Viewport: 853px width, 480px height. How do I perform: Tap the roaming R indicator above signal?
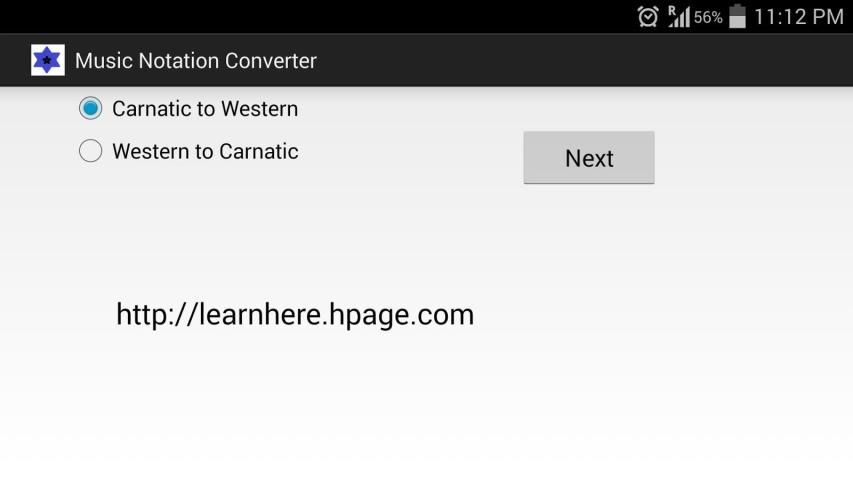coord(672,10)
